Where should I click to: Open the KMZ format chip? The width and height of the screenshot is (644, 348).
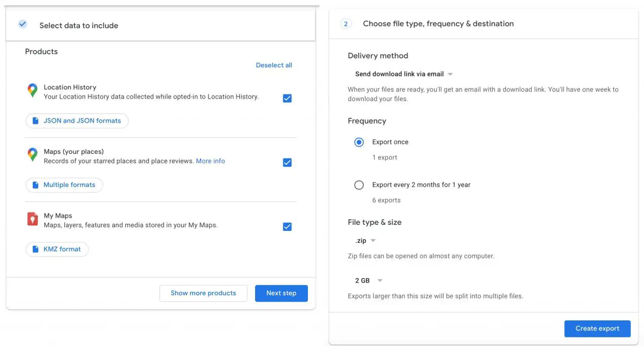click(x=57, y=249)
